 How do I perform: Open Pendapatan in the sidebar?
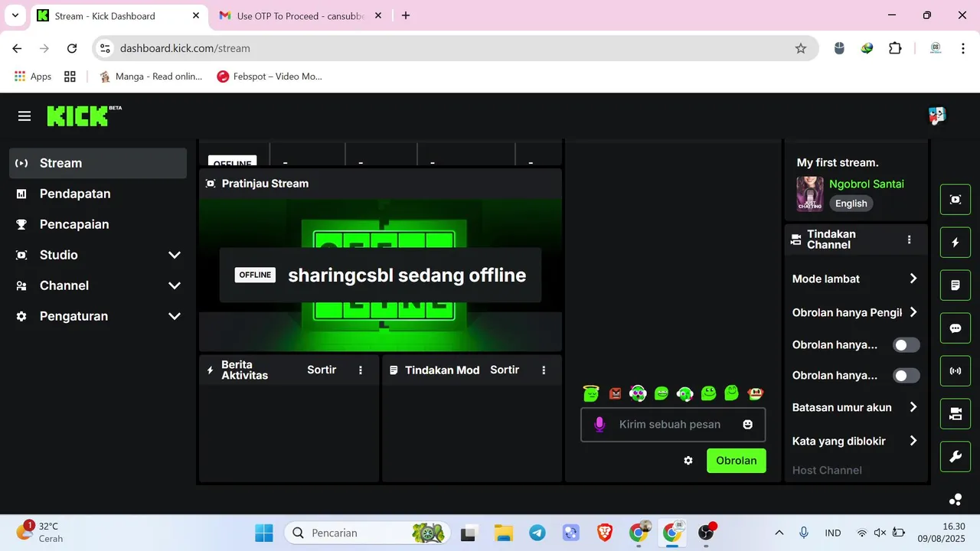coord(98,194)
